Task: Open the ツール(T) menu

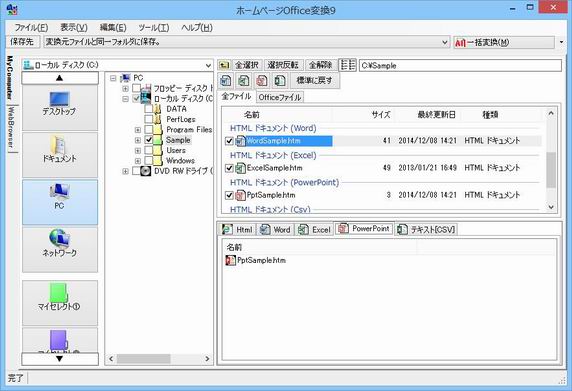Action: pyautogui.click(x=154, y=28)
